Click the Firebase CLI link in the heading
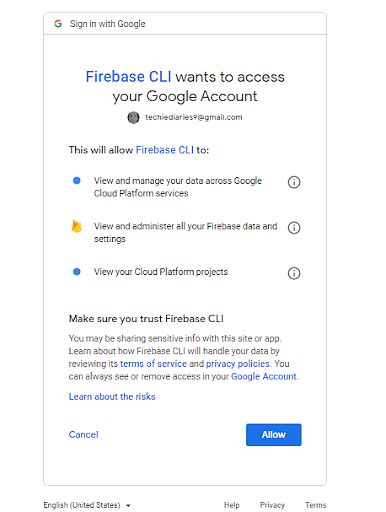 pyautogui.click(x=129, y=77)
